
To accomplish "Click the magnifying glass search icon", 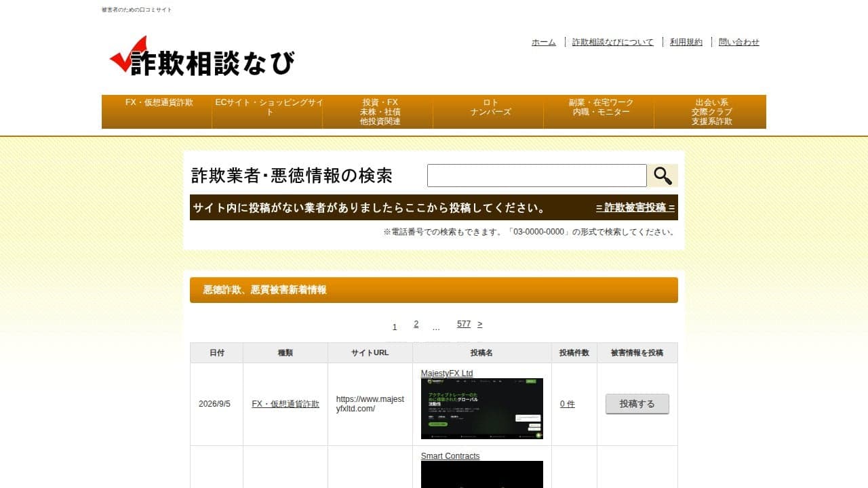I will click(x=662, y=176).
